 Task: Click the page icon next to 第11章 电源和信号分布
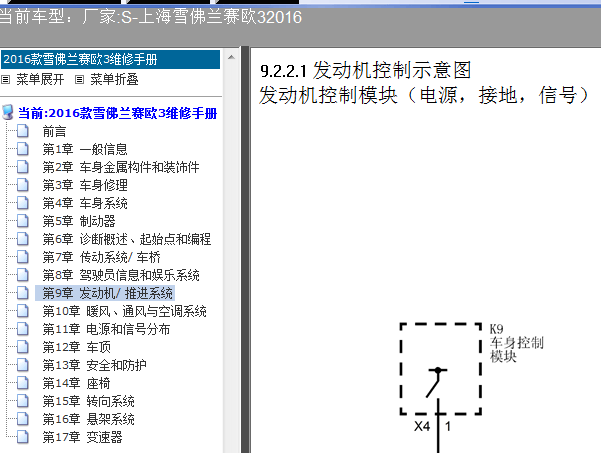tap(23, 329)
